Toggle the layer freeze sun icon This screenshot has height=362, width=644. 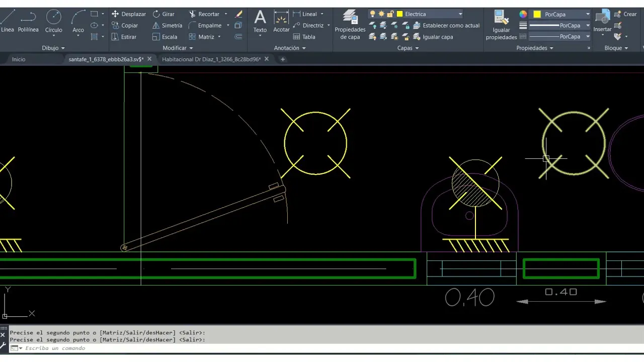[x=381, y=14]
